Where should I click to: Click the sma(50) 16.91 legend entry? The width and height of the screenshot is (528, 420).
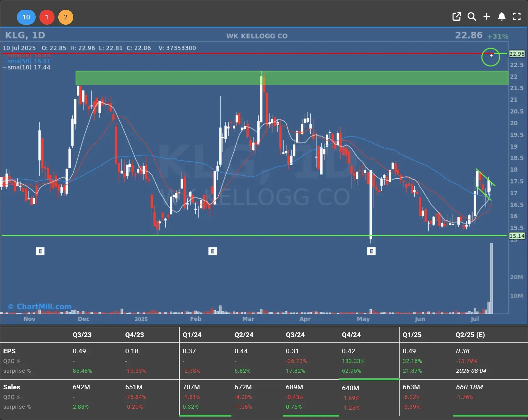click(27, 61)
